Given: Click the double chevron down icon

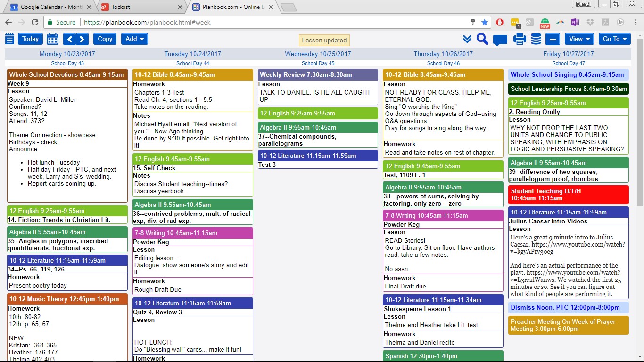Looking at the screenshot, I should (467, 39).
